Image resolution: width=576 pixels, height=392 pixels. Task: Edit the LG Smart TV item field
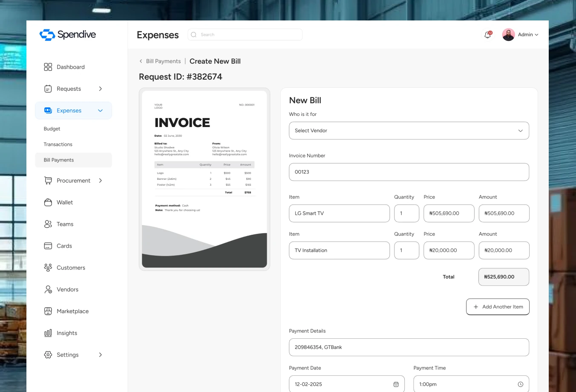[339, 213]
